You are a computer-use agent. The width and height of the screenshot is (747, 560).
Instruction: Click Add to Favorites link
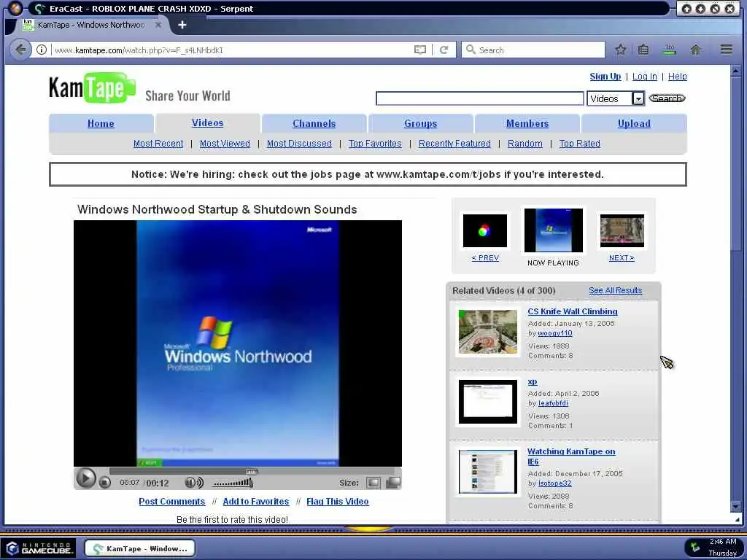pos(256,502)
